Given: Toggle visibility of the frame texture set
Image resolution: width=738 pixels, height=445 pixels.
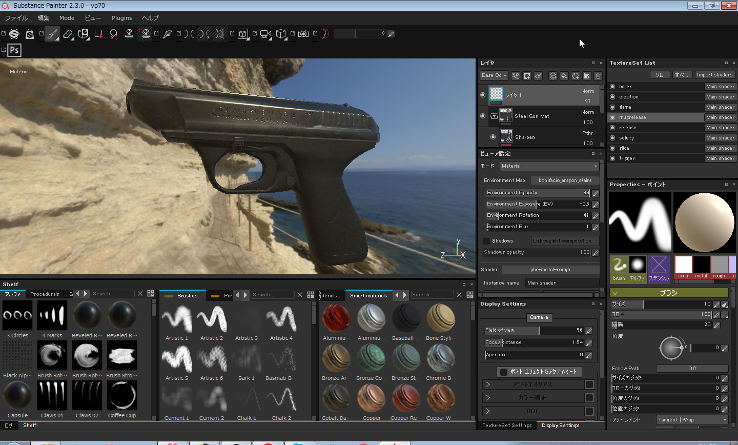Looking at the screenshot, I should (x=612, y=107).
